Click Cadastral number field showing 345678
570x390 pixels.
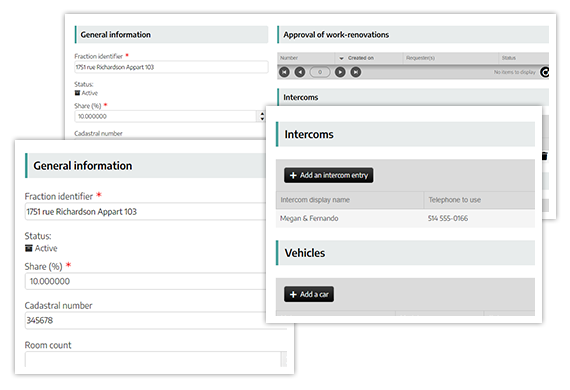click(x=145, y=321)
